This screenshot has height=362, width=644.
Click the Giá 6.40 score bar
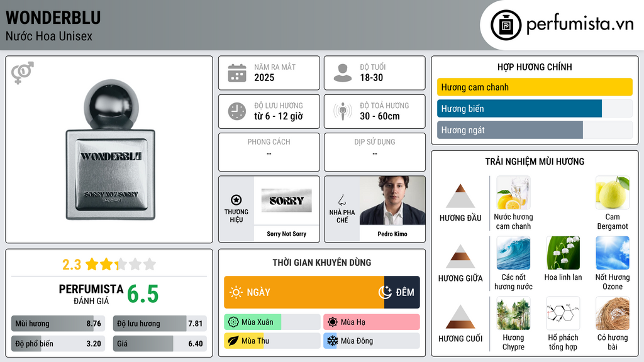160,344
